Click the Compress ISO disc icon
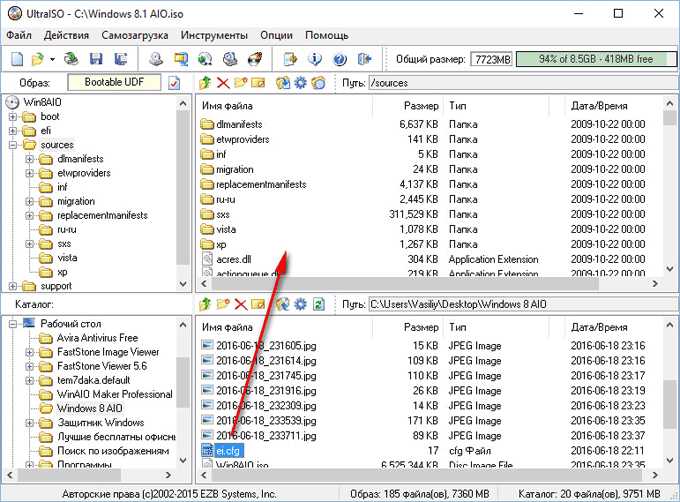Image resolution: width=680 pixels, height=502 pixels. [x=205, y=59]
